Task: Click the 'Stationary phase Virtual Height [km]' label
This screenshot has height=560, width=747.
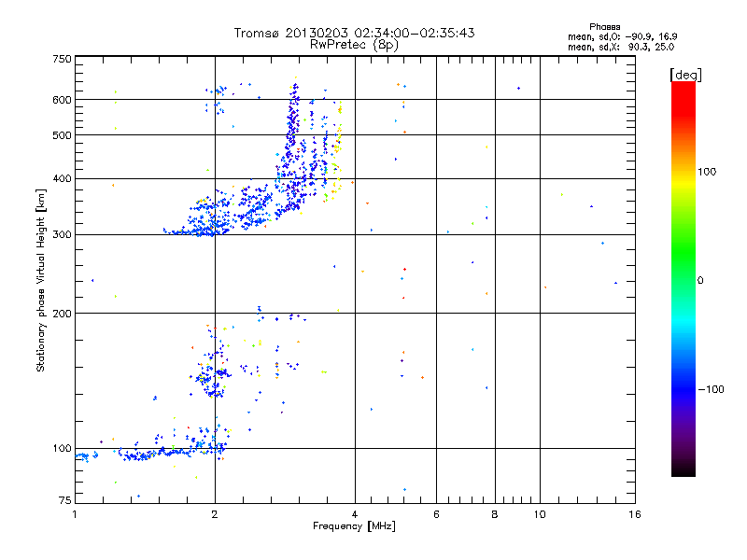Action: [41, 280]
